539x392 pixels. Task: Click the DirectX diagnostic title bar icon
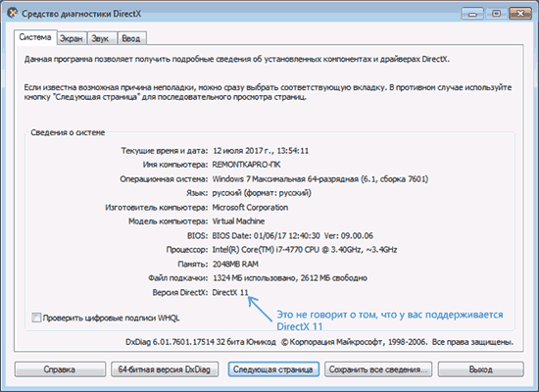pos(13,14)
